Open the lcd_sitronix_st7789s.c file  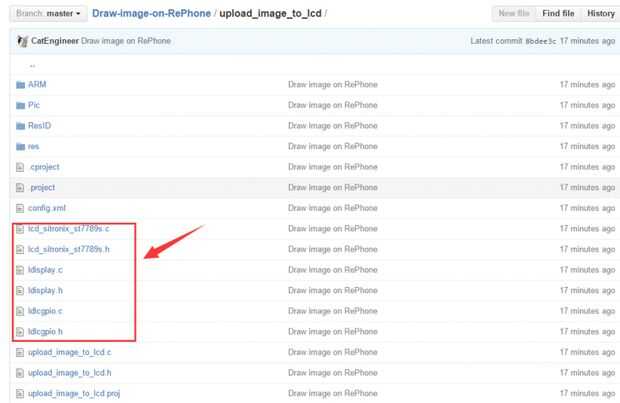pyautogui.click(x=69, y=229)
